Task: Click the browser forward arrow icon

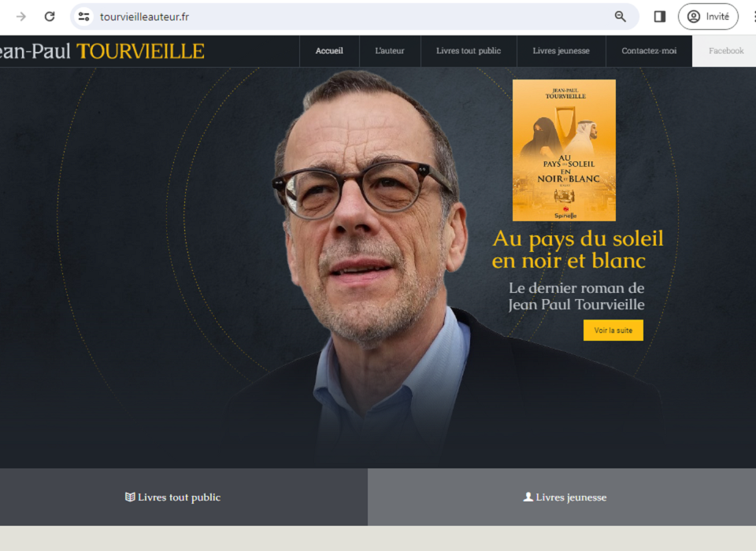Action: pyautogui.click(x=20, y=17)
